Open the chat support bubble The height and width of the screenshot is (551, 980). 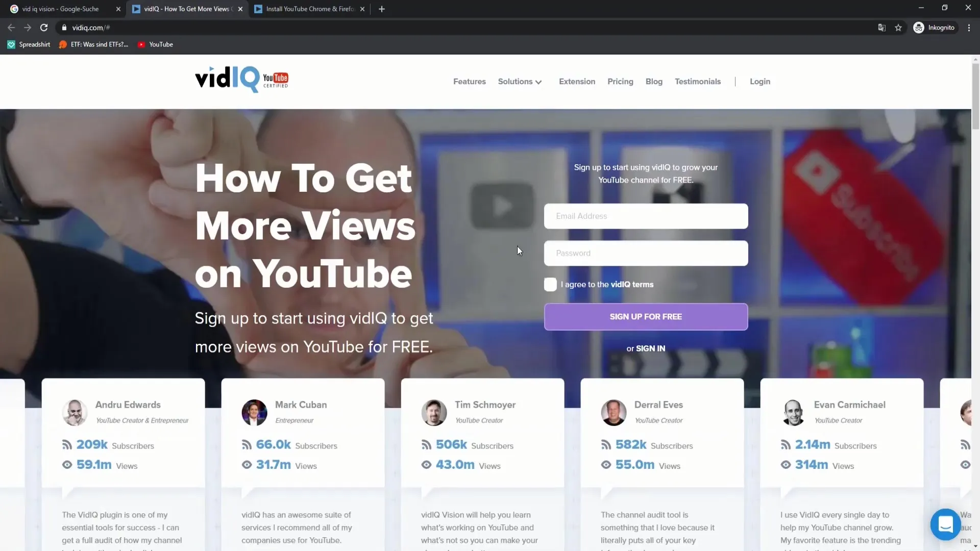pyautogui.click(x=945, y=524)
